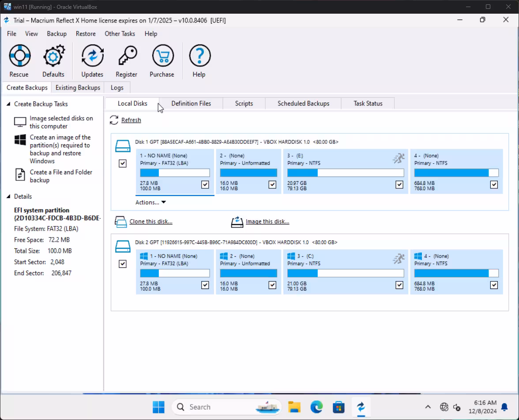519x420 pixels.
Task: Toggle the Disk 2 whole-disk checkbox
Action: click(123, 264)
